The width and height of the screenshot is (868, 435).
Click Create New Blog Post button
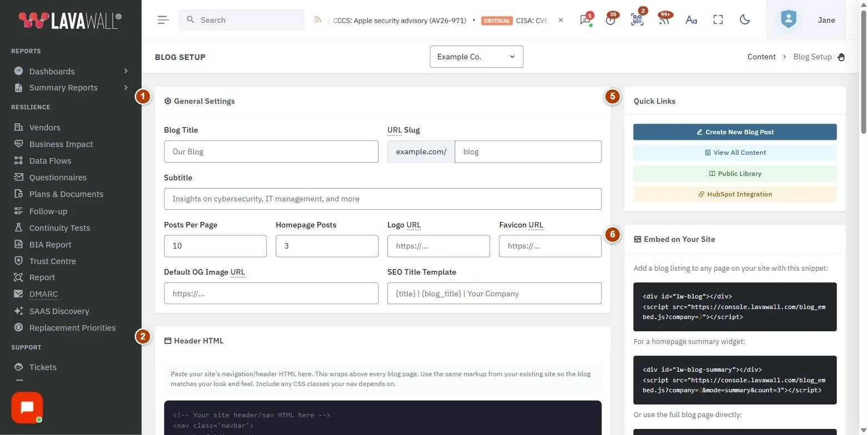click(x=735, y=132)
